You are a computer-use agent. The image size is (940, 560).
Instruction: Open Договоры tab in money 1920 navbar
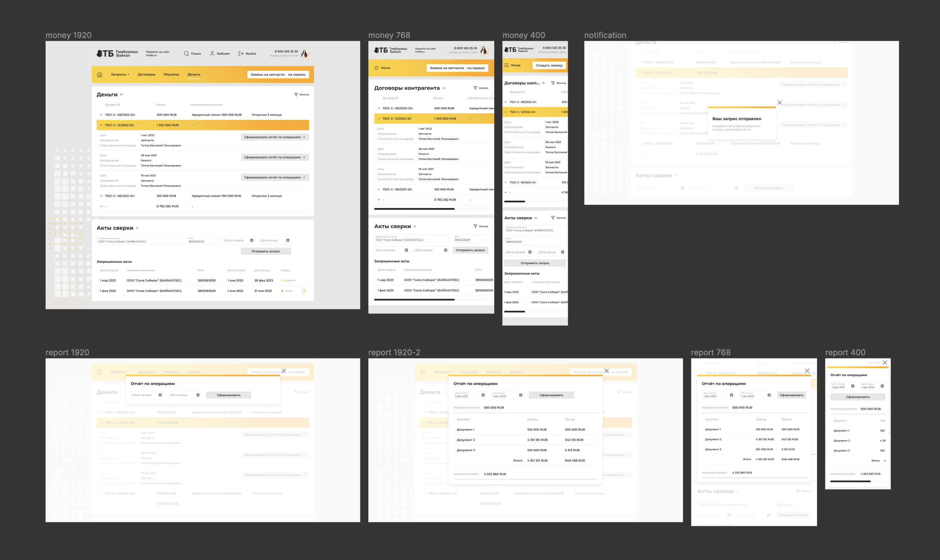pyautogui.click(x=147, y=74)
